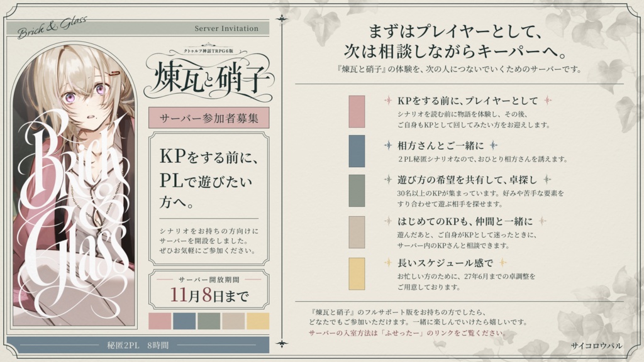Click the subtitle 『煉瓦と硝子』の体験を、次の人に…
The width and height of the screenshot is (644, 362).
(x=459, y=69)
